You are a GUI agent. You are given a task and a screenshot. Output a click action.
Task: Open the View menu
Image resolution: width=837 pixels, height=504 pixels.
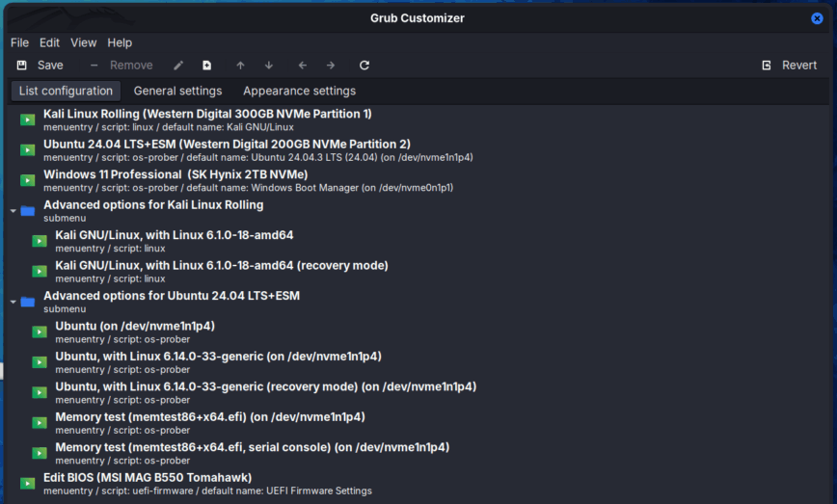pos(84,42)
